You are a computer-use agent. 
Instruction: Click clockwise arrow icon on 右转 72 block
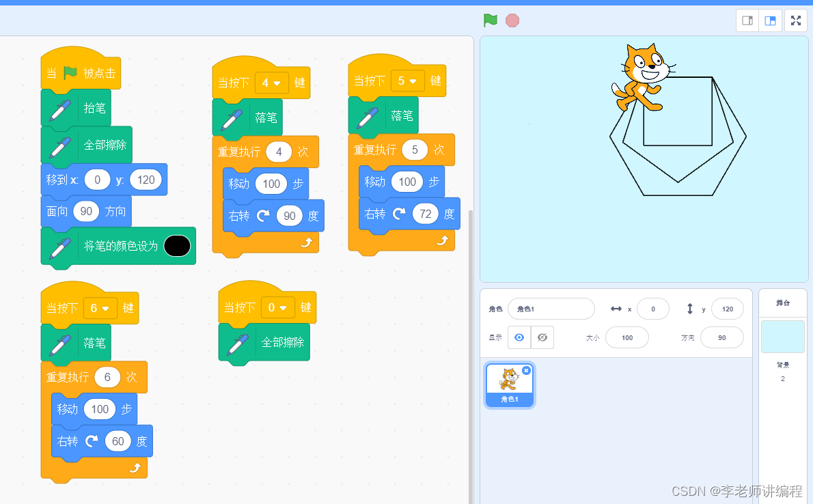(x=399, y=214)
